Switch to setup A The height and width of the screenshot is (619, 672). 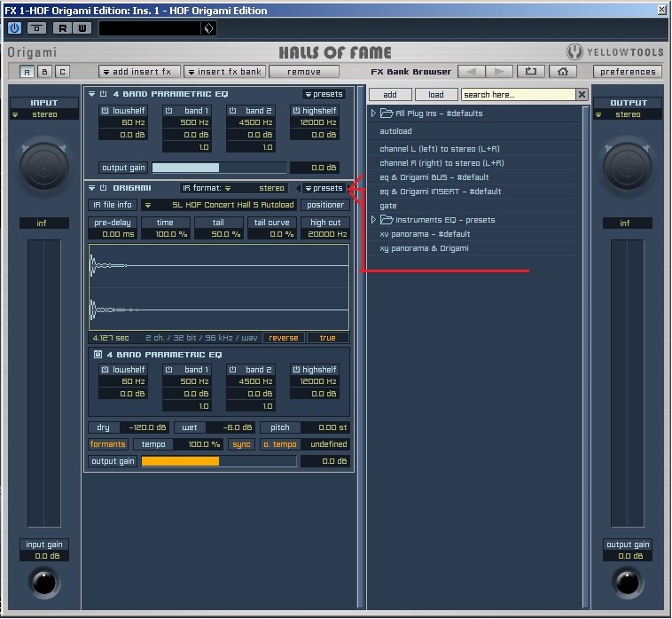click(27, 72)
